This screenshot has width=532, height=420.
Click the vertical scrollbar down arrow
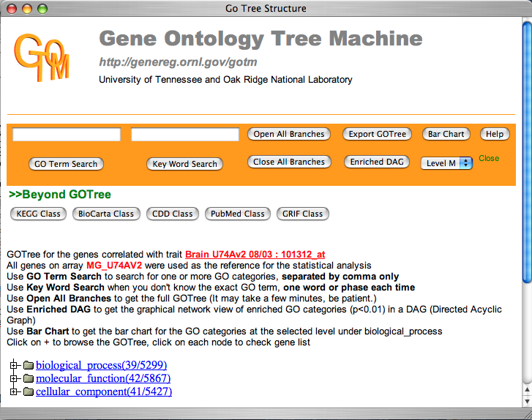(x=525, y=400)
